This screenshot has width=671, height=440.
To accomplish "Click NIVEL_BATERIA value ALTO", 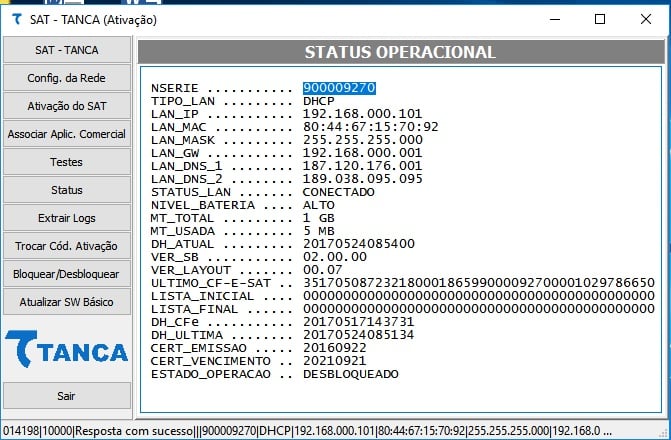I will click(x=319, y=205).
